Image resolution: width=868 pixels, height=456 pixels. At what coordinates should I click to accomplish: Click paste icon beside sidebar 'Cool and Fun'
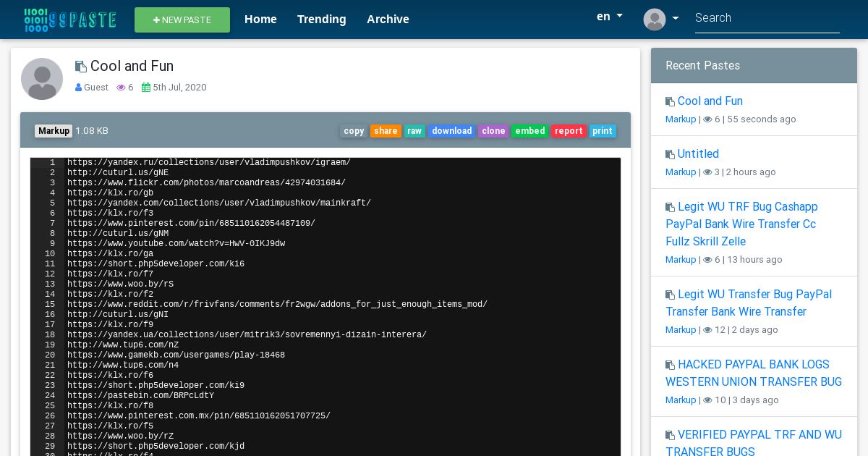[671, 102]
